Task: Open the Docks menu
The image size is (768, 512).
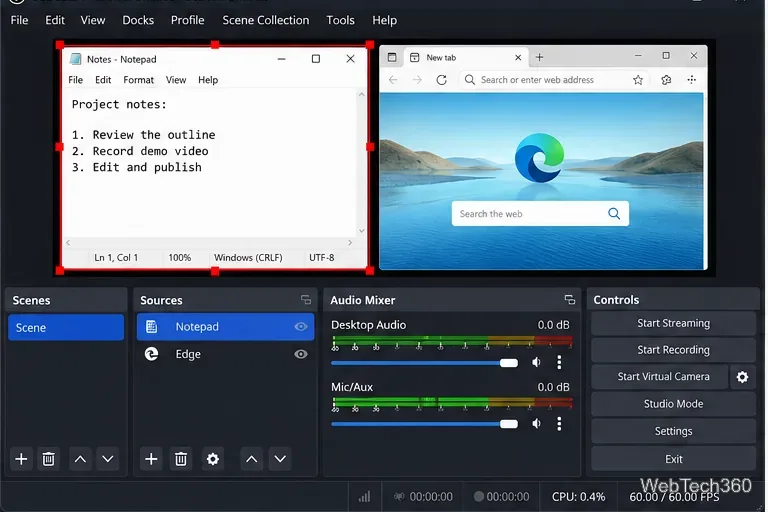Action: pos(138,20)
